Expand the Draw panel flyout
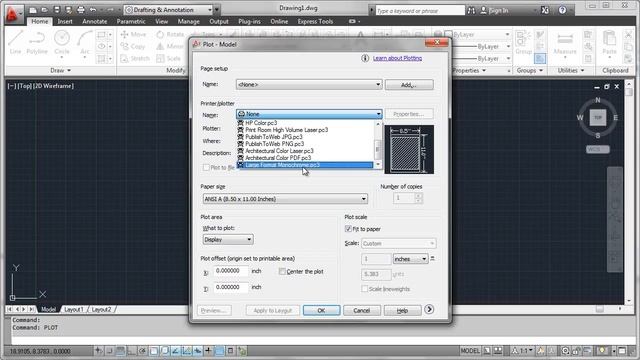This screenshot has width=640, height=360. [x=61, y=70]
